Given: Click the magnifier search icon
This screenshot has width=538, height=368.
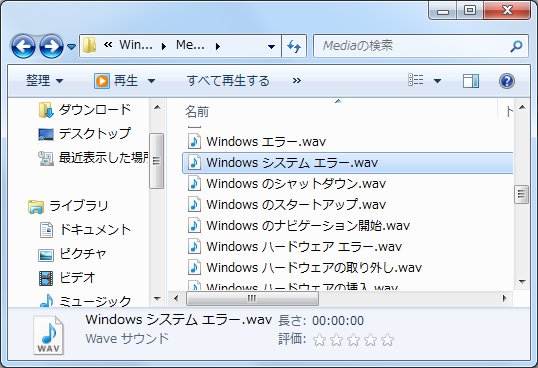Looking at the screenshot, I should tap(517, 46).
